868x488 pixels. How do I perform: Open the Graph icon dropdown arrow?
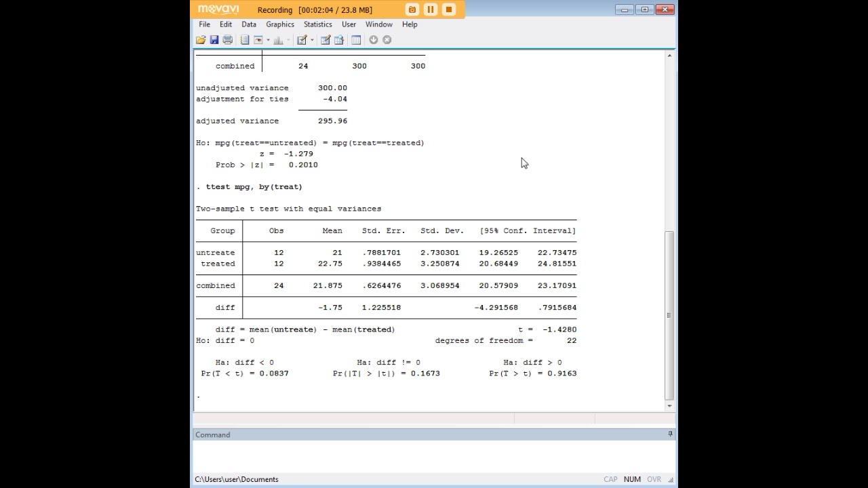click(288, 40)
